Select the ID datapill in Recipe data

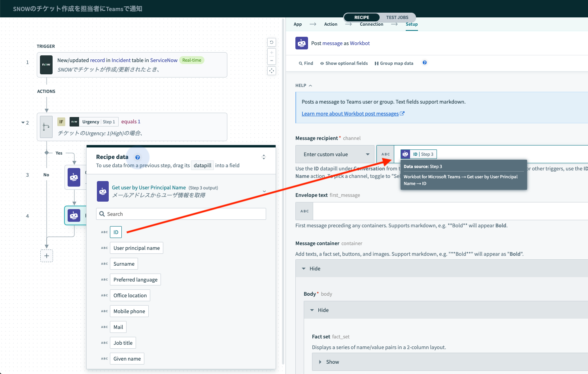tap(116, 232)
